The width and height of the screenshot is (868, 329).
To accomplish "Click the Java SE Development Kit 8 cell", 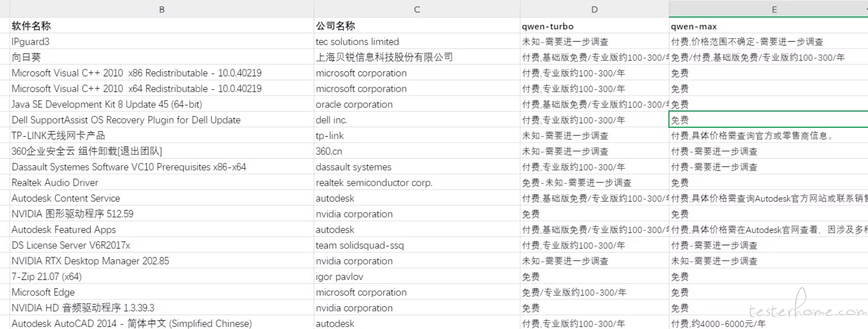I will (x=162, y=104).
